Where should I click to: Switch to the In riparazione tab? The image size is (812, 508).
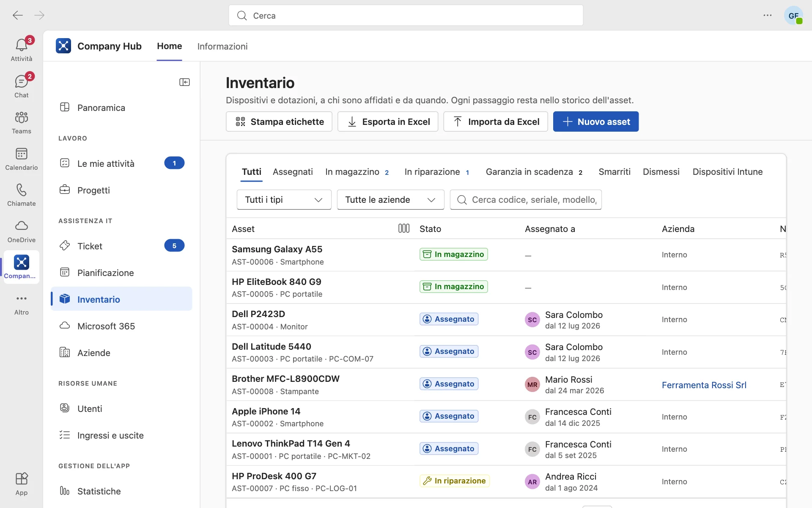436,172
